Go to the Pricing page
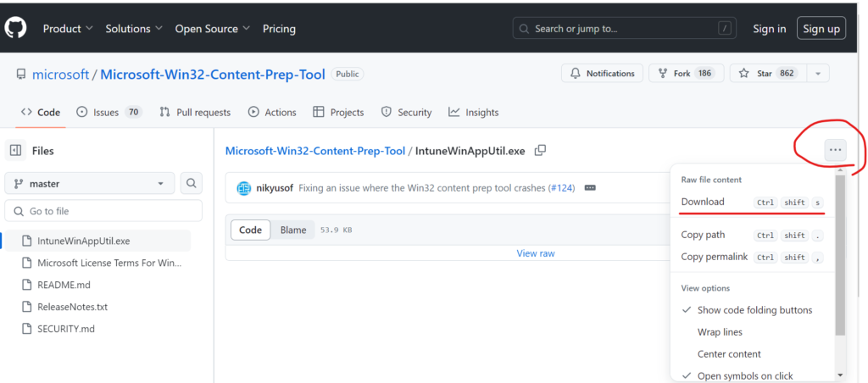 tap(279, 29)
